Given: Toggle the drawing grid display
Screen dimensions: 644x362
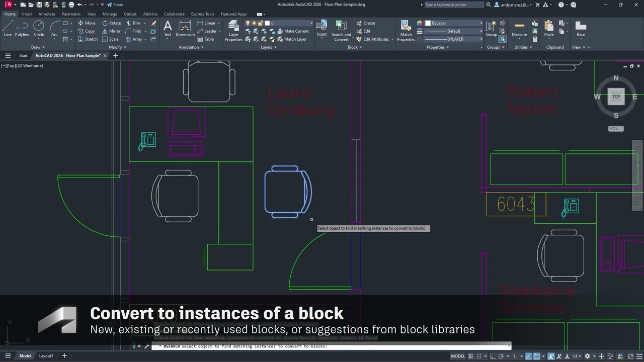Looking at the screenshot, I should click(471, 356).
